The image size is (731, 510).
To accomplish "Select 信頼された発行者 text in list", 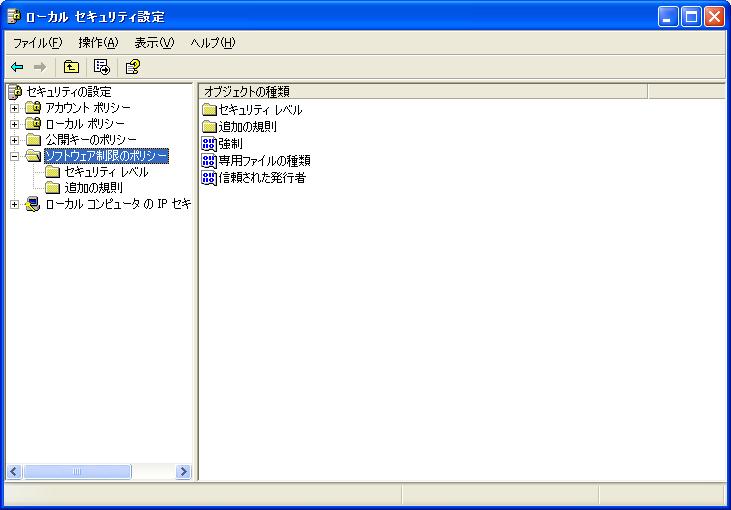I will pos(262,178).
